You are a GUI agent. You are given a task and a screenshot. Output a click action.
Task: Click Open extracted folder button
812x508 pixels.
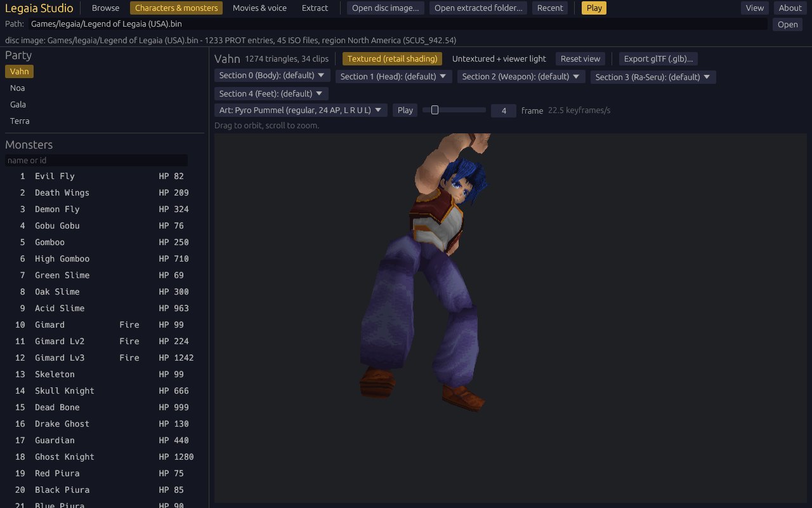click(x=478, y=8)
